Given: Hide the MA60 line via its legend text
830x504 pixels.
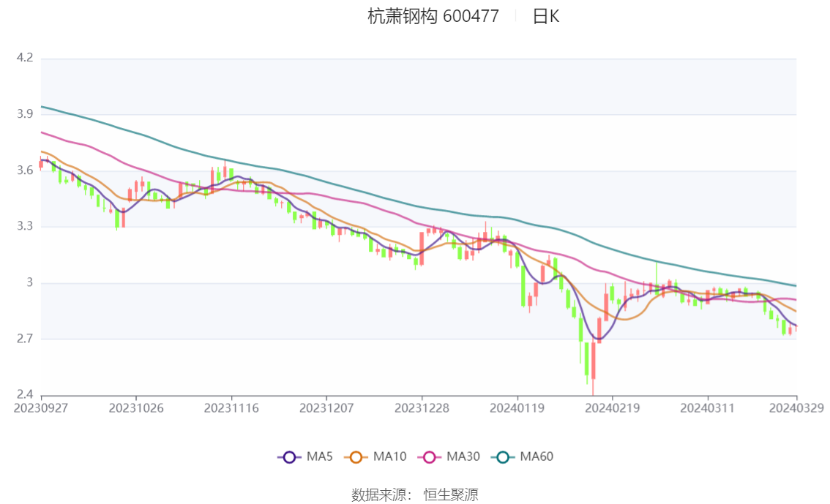Looking at the screenshot, I should [x=536, y=457].
